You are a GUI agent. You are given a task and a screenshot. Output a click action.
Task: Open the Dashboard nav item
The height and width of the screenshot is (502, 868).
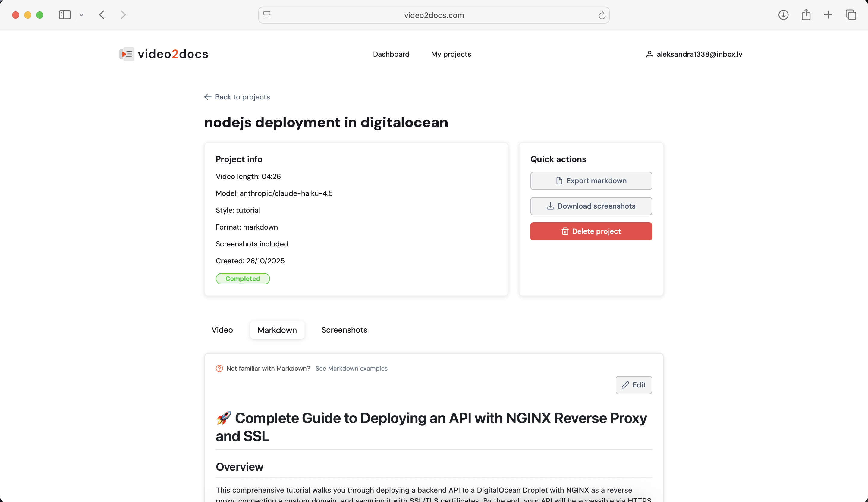click(391, 54)
